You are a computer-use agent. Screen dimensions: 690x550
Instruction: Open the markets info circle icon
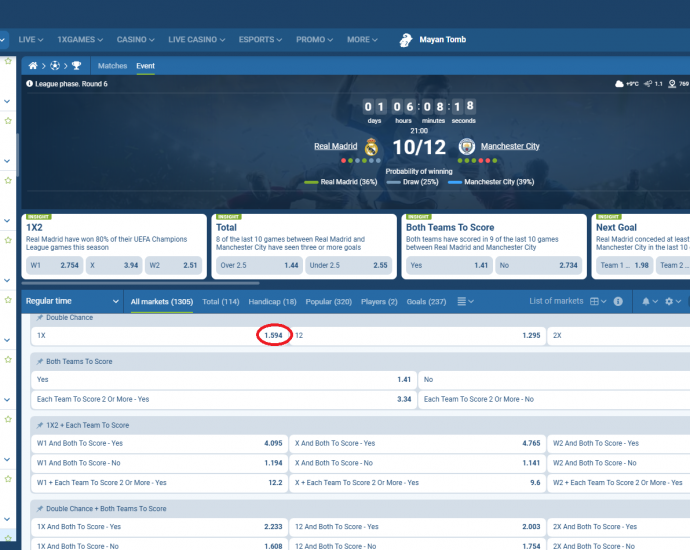(x=618, y=301)
